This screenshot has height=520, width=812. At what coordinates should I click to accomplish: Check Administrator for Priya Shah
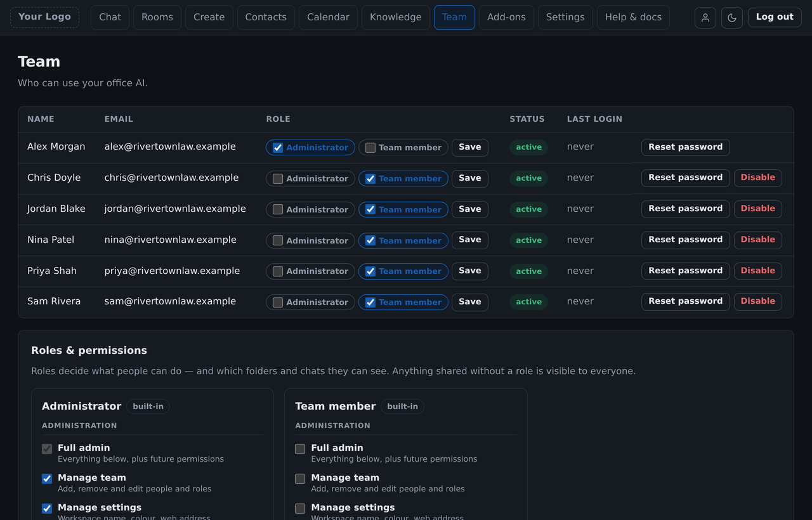tap(278, 271)
